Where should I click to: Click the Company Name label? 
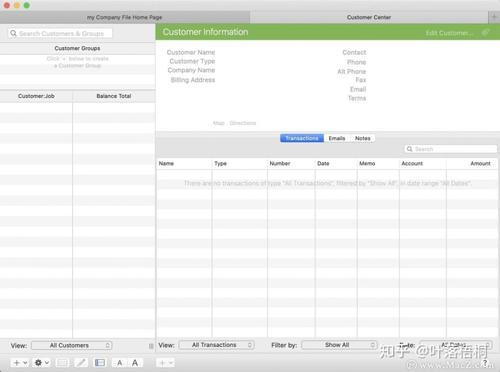click(x=191, y=70)
